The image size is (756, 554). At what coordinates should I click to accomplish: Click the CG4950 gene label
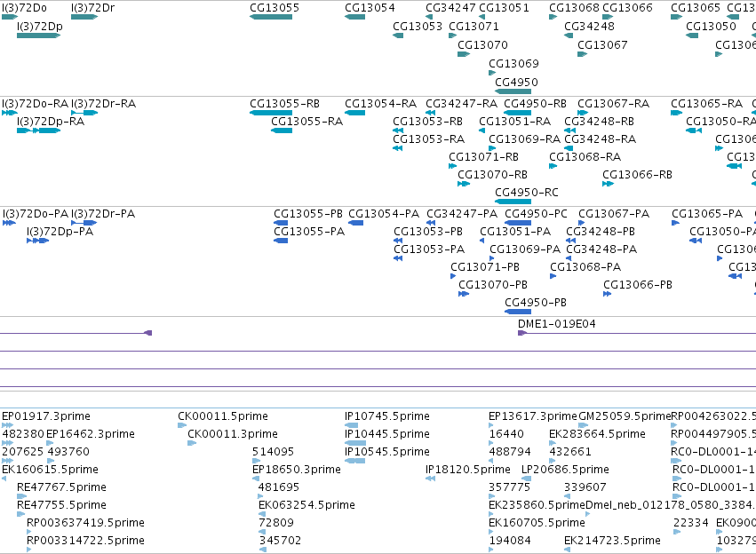click(x=516, y=83)
